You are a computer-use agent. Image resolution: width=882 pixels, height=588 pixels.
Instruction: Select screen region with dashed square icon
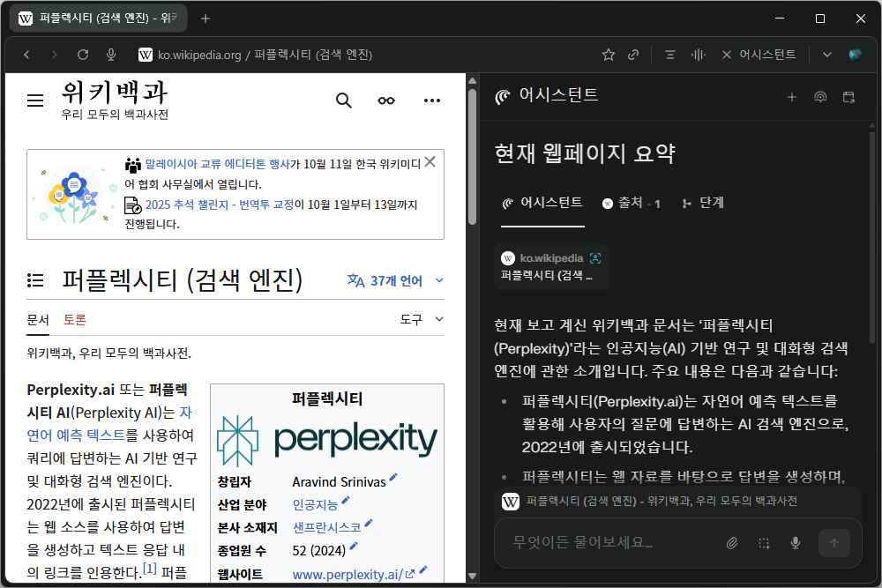(764, 543)
